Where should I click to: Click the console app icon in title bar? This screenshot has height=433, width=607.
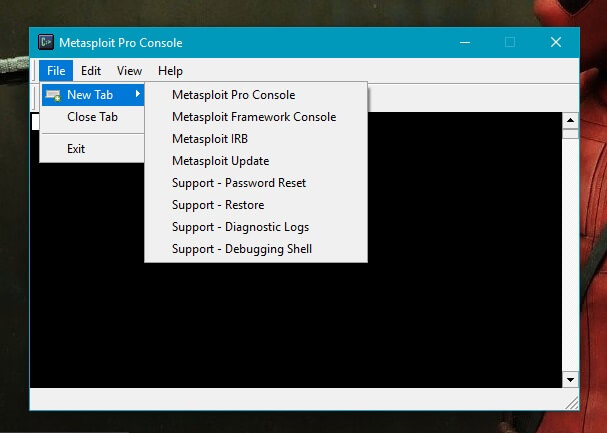coord(46,42)
